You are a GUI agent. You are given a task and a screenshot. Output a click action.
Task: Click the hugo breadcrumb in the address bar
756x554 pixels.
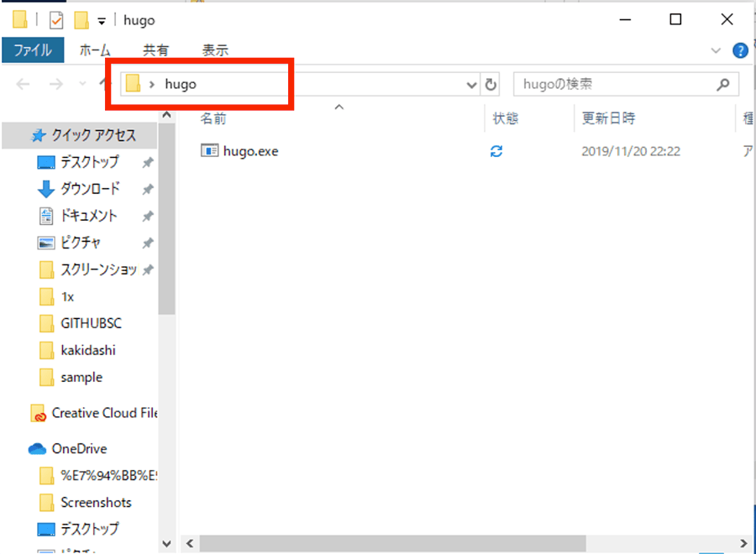tap(181, 84)
